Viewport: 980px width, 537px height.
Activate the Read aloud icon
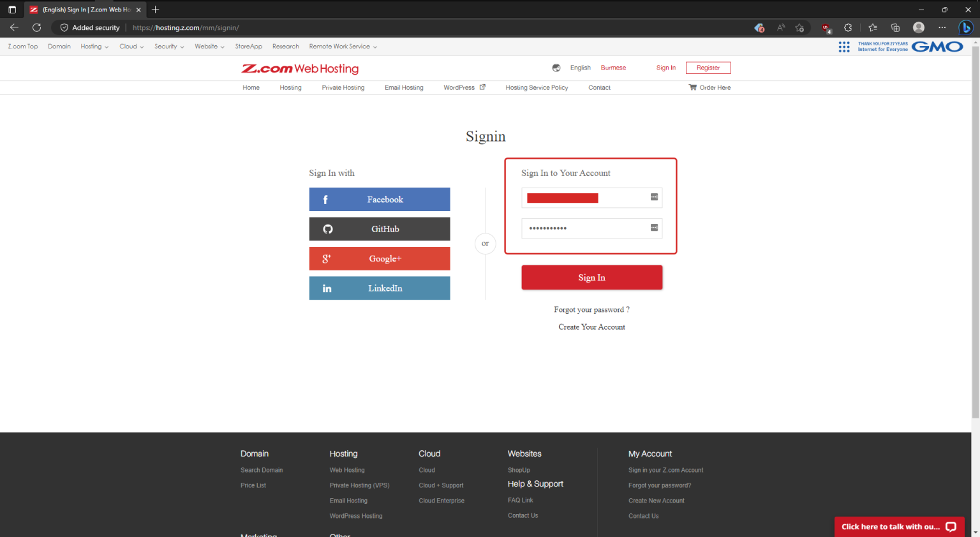[781, 27]
